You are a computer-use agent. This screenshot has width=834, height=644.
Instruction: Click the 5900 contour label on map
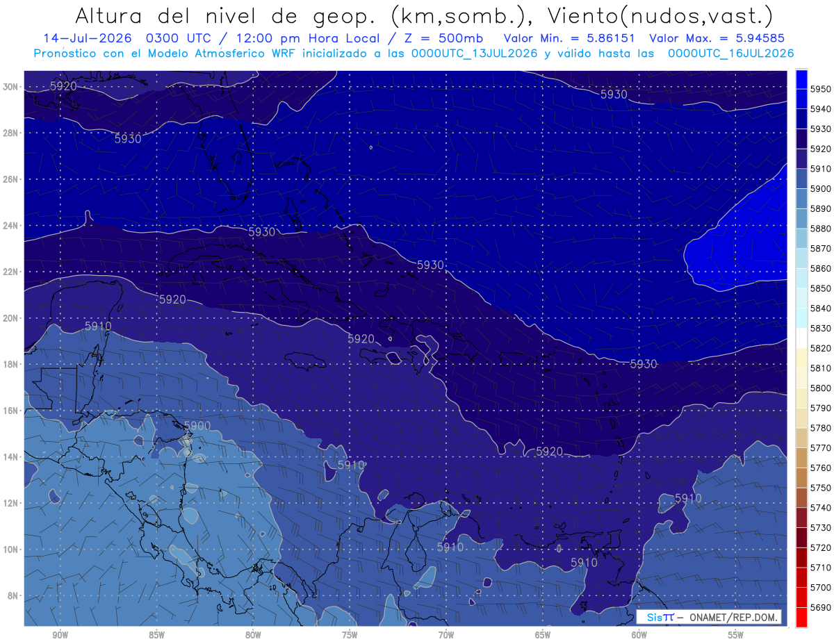[197, 426]
